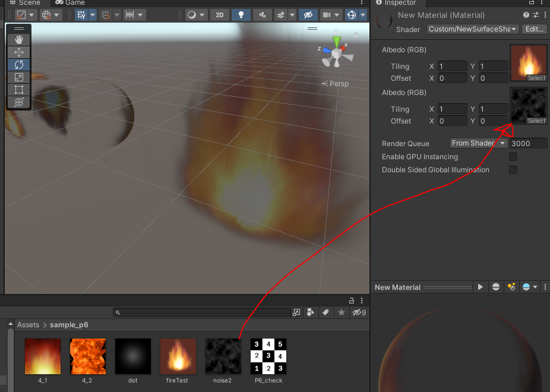550x392 pixels.
Task: Open the grid axis dropdown arrow
Action: pos(93,15)
